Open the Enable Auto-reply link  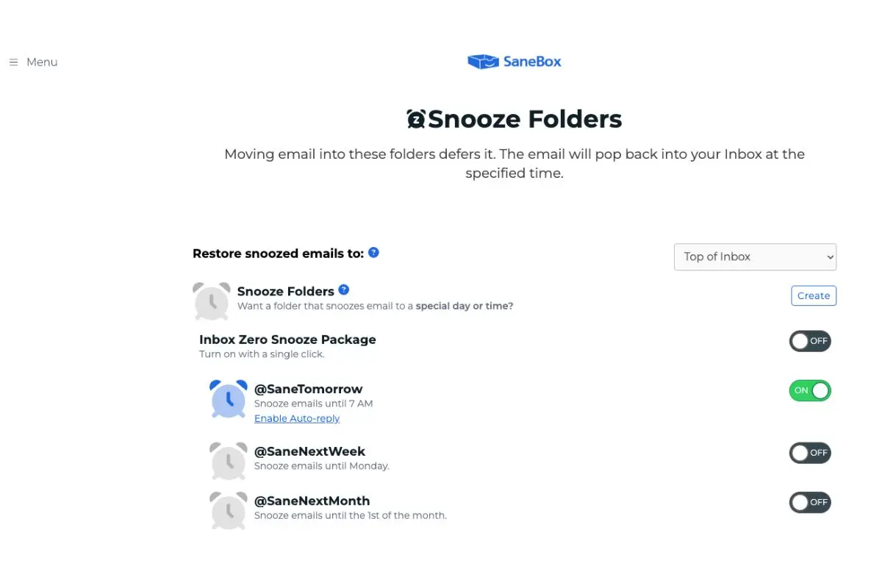point(296,418)
